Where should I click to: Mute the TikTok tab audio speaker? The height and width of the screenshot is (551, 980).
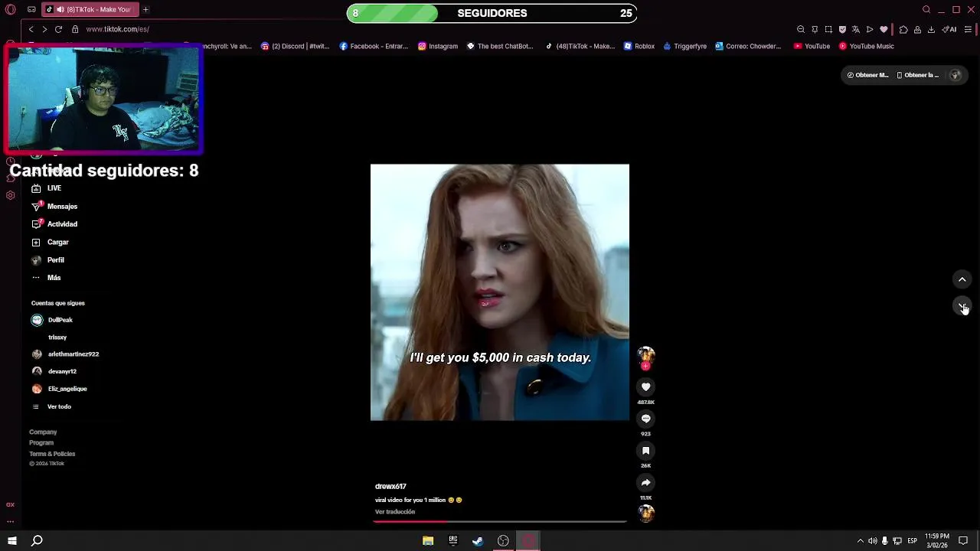click(60, 9)
